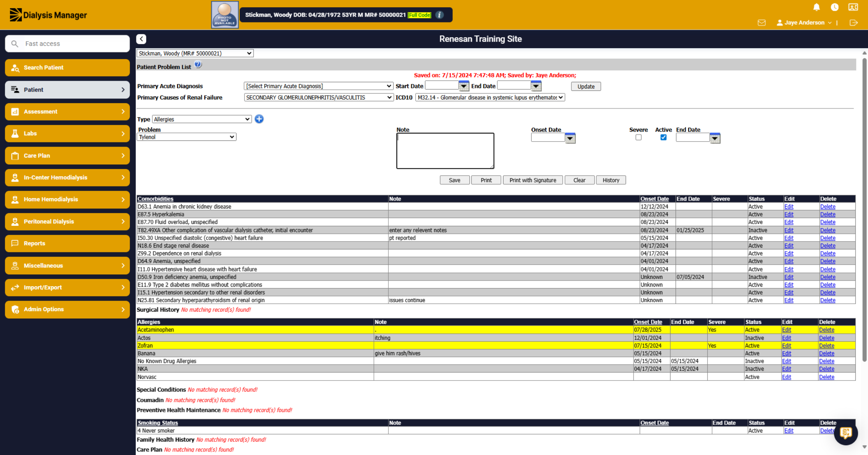The image size is (868, 455).
Task: Delete the E87.5 Hyperkalemia comorbidity
Action: [827, 214]
